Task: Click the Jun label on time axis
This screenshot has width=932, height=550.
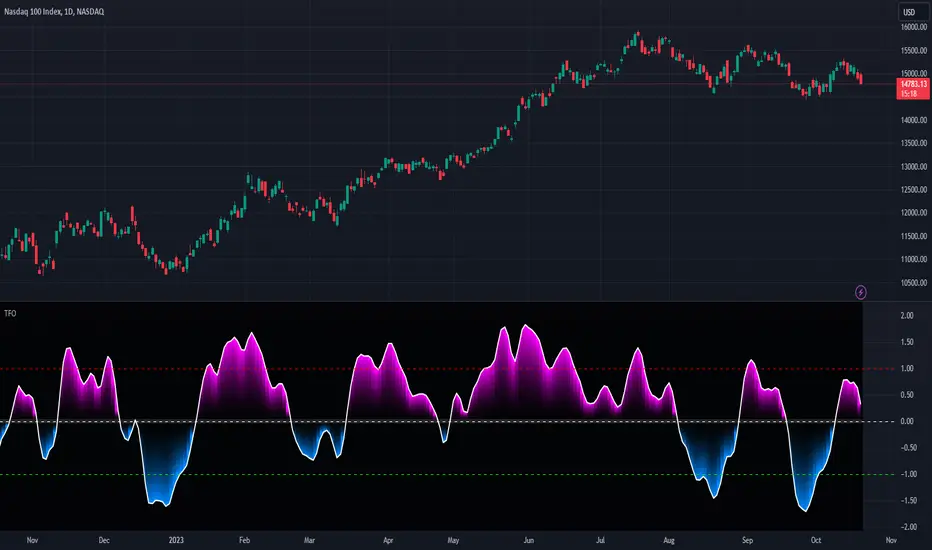Action: [x=529, y=538]
